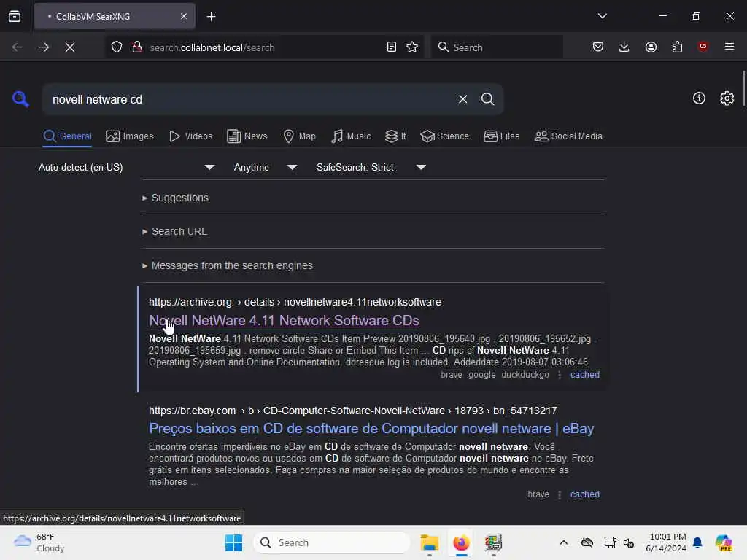
Task: Click the Windows taskbar Search box
Action: pyautogui.click(x=332, y=542)
